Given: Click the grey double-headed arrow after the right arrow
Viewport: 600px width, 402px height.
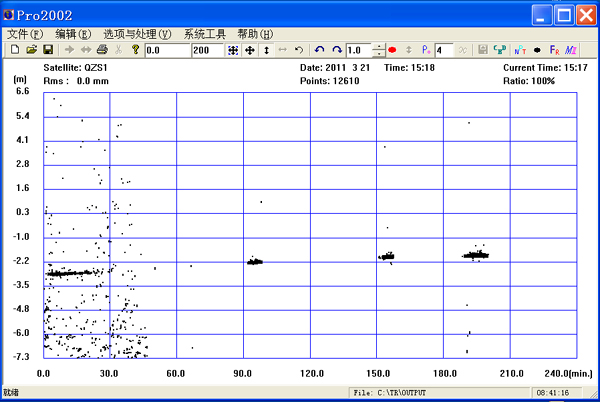Looking at the screenshot, I should tap(86, 50).
